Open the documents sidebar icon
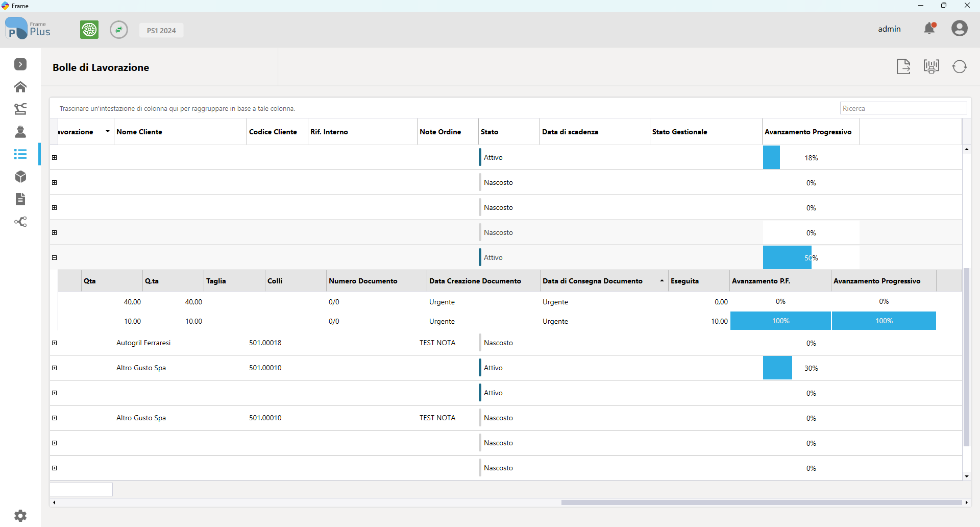 click(x=20, y=199)
